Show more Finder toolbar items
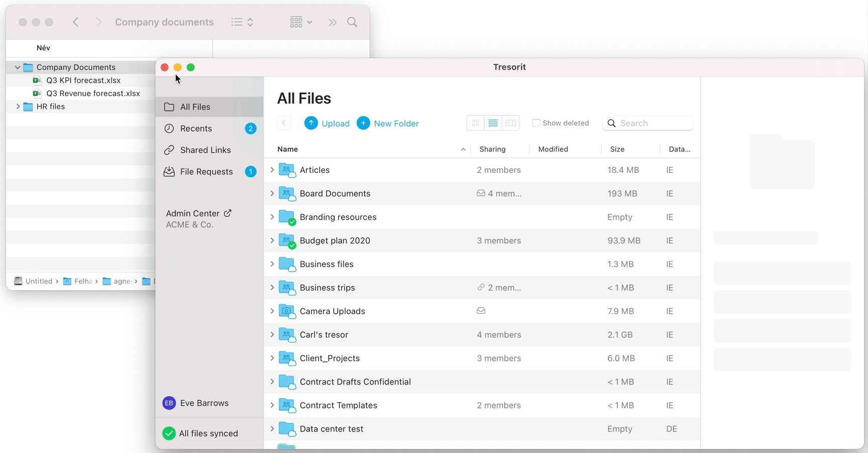868x453 pixels. (332, 22)
